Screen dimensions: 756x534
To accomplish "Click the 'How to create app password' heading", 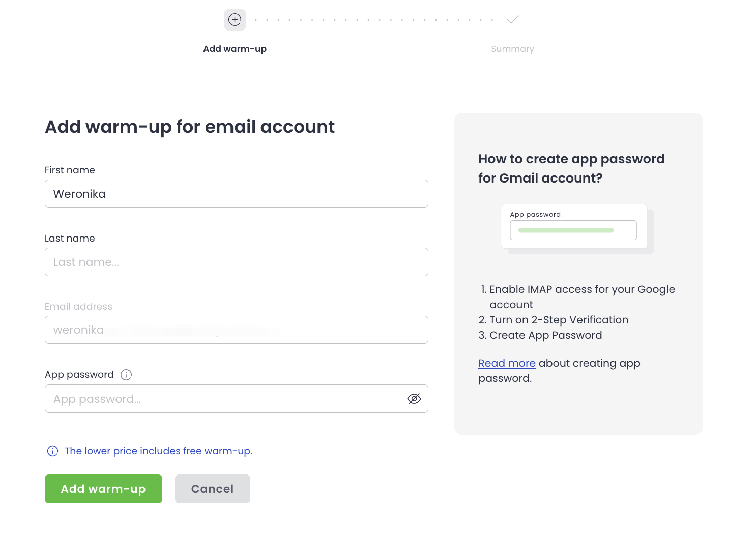I will (571, 168).
